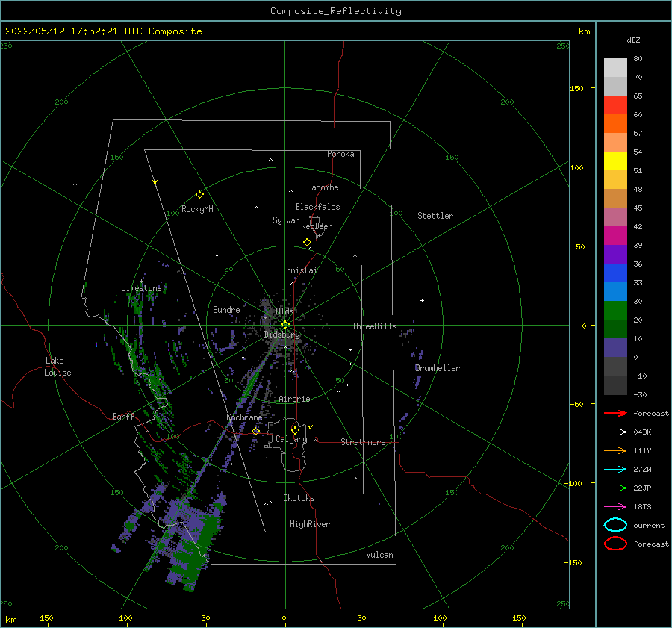Click the Banff label
672x628 pixels.
tap(123, 416)
